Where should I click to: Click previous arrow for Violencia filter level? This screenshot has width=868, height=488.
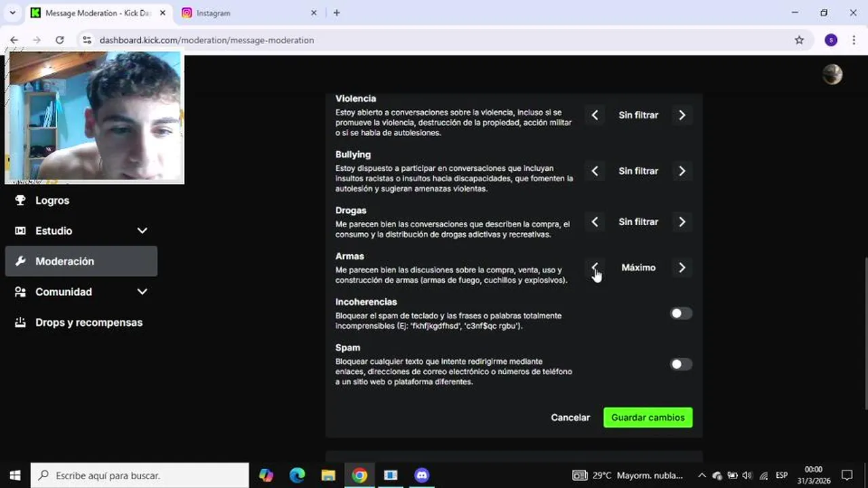coord(595,115)
